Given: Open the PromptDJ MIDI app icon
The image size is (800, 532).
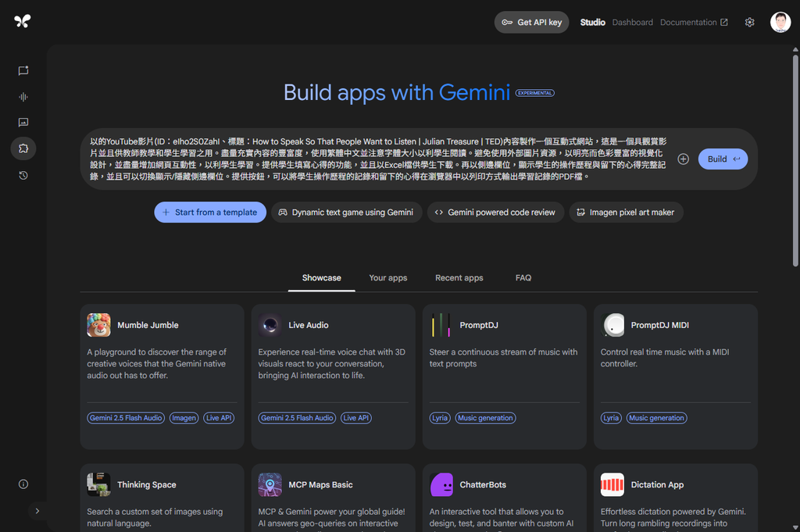Looking at the screenshot, I should tap(612, 325).
